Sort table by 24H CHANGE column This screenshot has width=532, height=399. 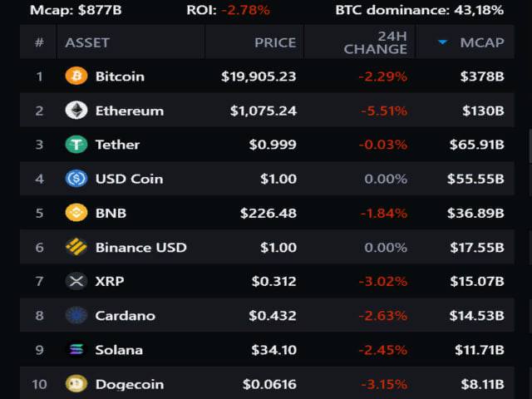tap(375, 42)
